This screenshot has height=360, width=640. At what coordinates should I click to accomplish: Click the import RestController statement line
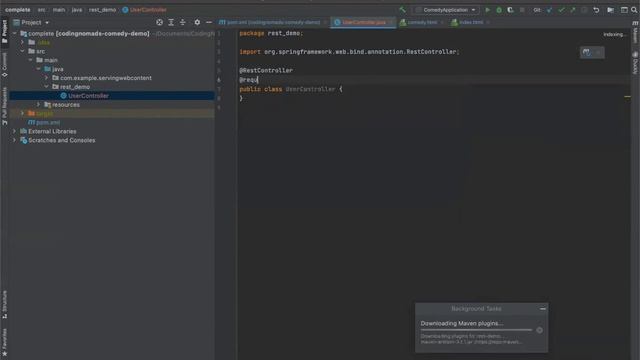349,52
